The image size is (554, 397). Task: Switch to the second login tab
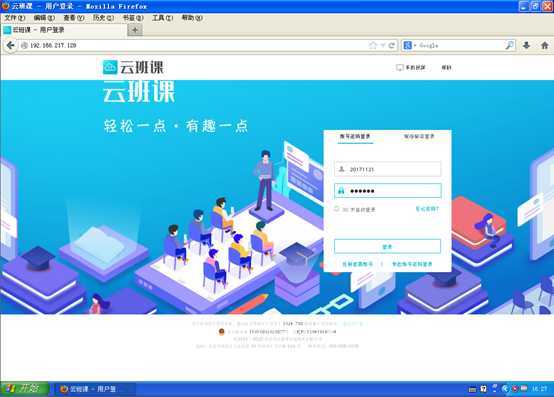419,136
